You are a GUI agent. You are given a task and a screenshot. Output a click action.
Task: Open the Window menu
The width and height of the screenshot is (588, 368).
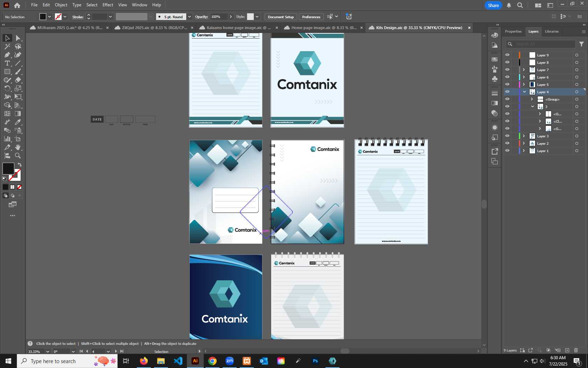click(140, 5)
